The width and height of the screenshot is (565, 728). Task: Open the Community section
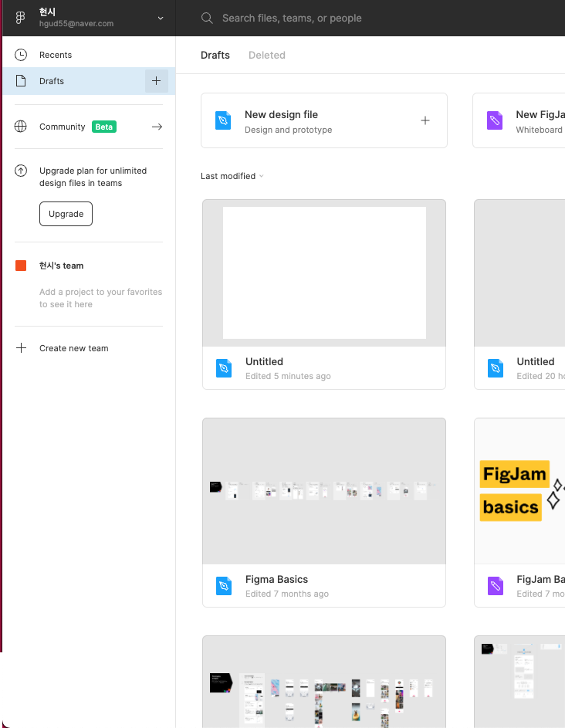[x=89, y=127]
